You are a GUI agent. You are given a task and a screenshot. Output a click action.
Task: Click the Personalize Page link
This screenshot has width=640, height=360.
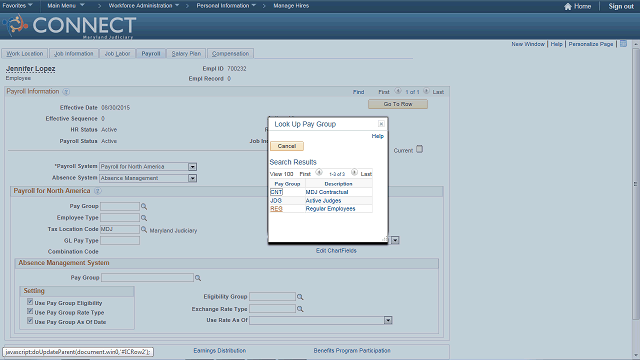pos(591,44)
